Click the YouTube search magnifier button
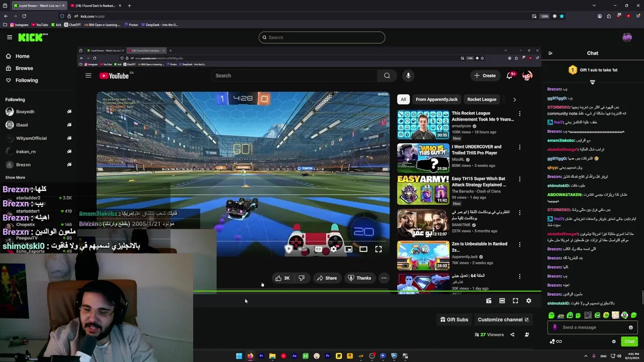Image resolution: width=644 pixels, height=362 pixels. point(387,75)
